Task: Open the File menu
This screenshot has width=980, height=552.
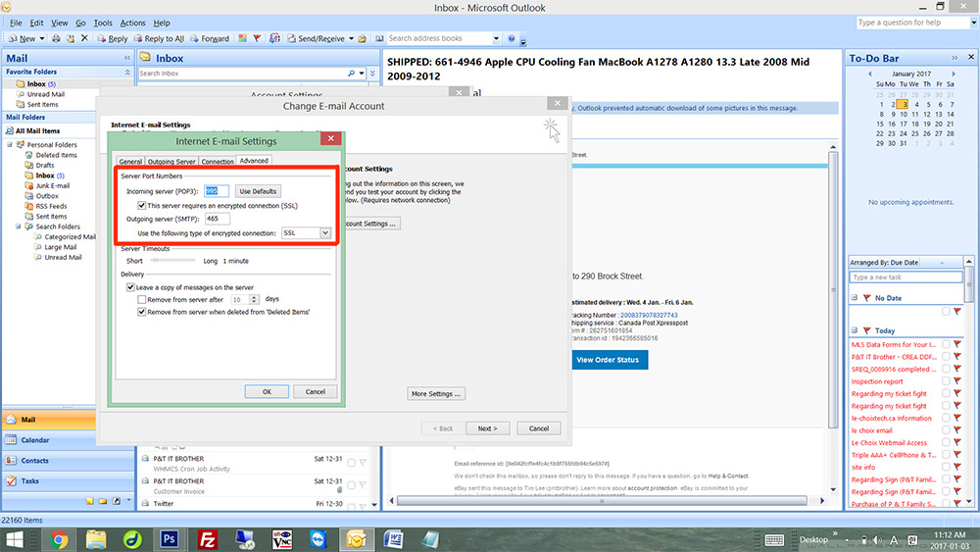Action: (16, 24)
